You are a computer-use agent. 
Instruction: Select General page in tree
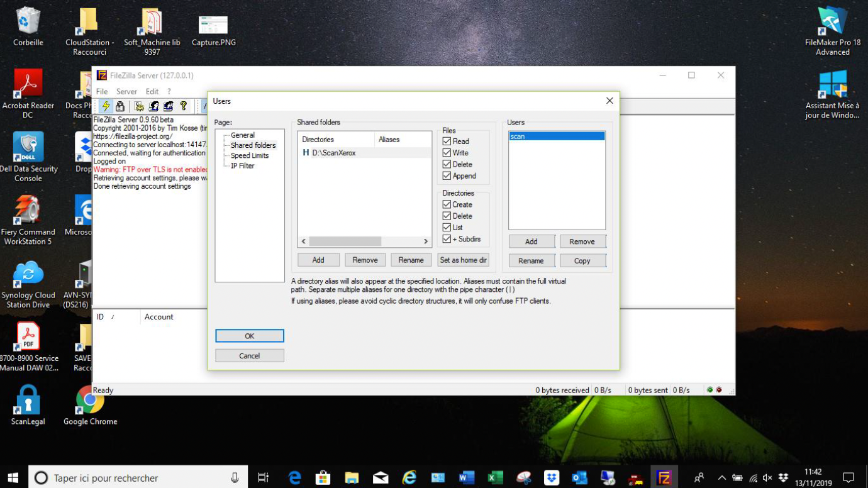(x=243, y=135)
